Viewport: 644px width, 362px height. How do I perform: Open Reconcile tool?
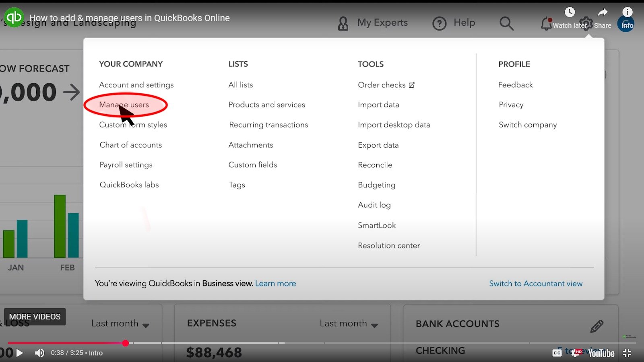click(375, 165)
